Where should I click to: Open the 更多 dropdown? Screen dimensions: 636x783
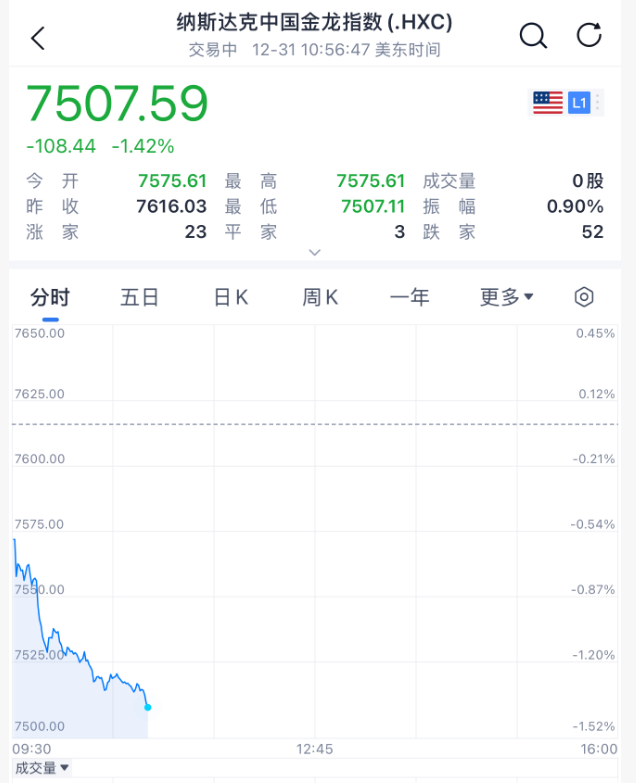pyautogui.click(x=507, y=297)
